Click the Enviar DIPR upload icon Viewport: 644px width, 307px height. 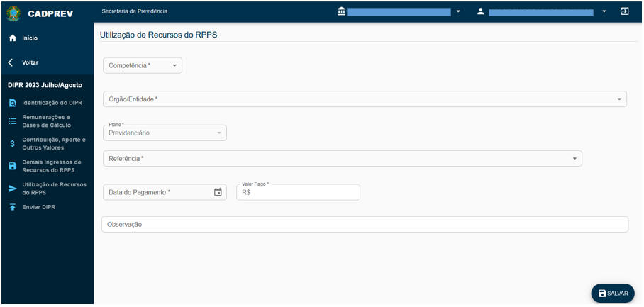[12, 207]
